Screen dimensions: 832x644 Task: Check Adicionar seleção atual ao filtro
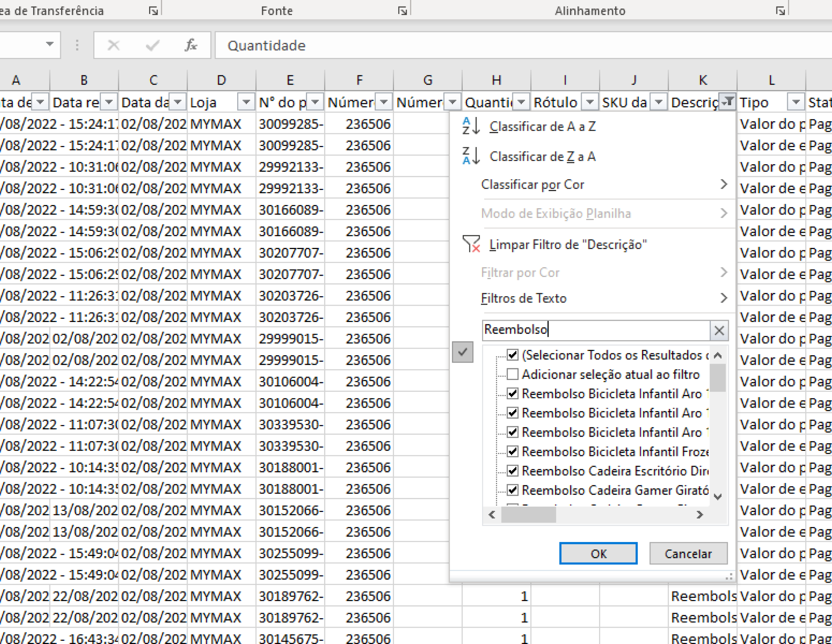[x=513, y=374]
